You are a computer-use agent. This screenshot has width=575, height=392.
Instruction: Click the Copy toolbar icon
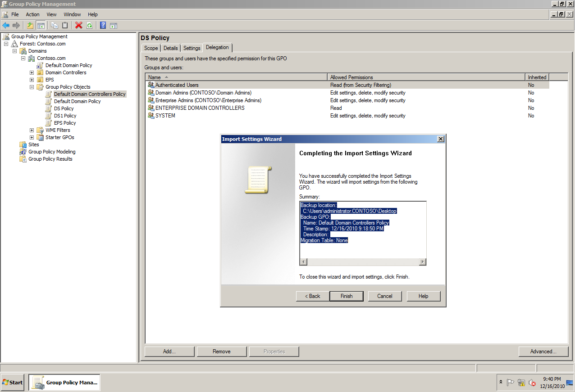pos(54,25)
